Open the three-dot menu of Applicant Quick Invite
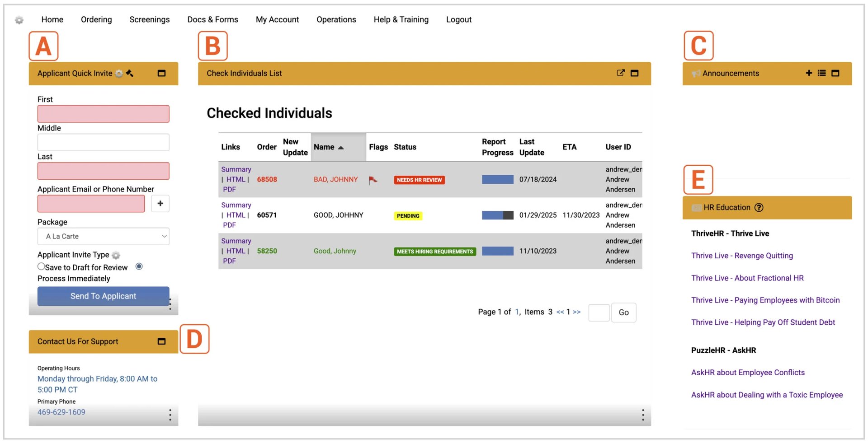This screenshot has height=443, width=868. (170, 304)
